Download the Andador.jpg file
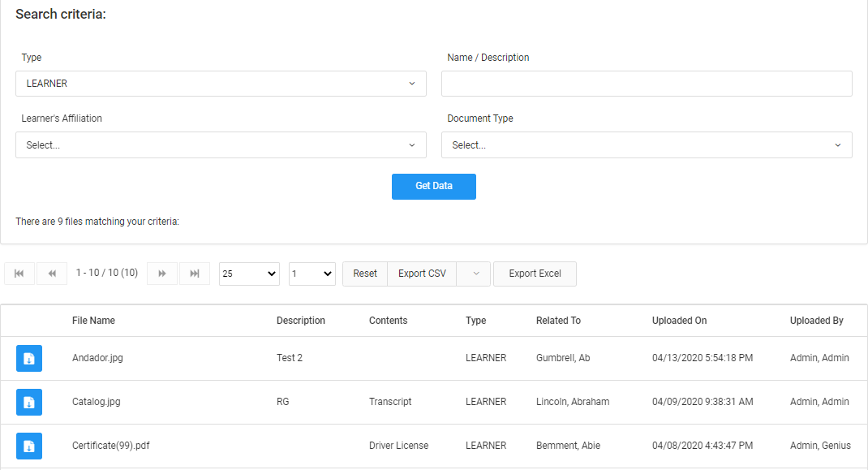Screen dimensions: 868x470 (x=29, y=358)
